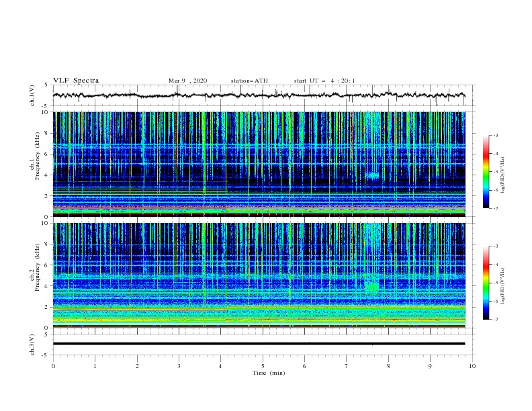Viewport: 532px width, 411px height.
Task: Click the 'station=ATH' header label
Action: [249, 81]
